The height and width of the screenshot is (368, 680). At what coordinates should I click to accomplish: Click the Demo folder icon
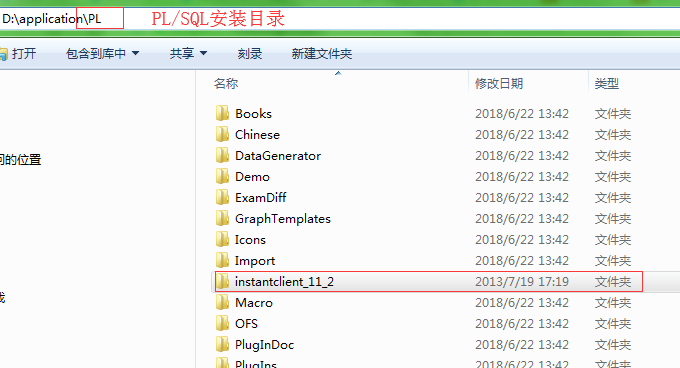(x=222, y=176)
